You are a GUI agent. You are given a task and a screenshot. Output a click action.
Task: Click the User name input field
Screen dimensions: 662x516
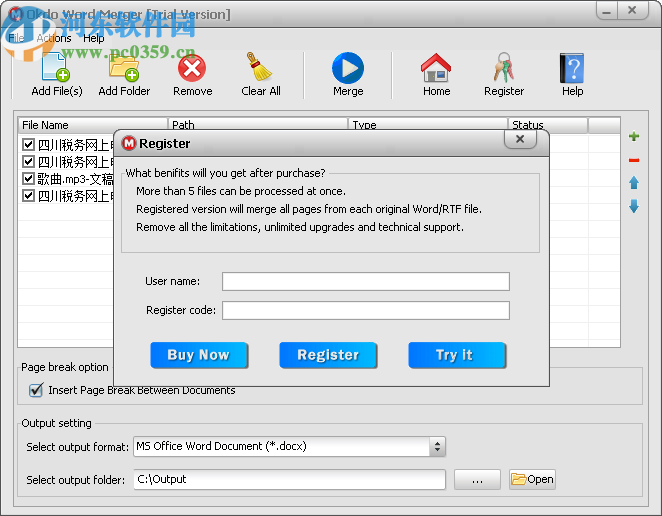pos(366,281)
